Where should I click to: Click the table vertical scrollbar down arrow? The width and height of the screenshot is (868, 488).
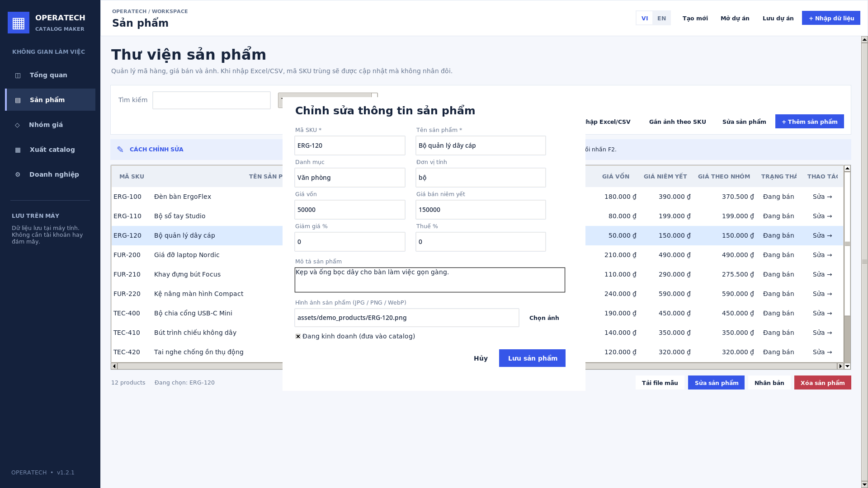[847, 366]
